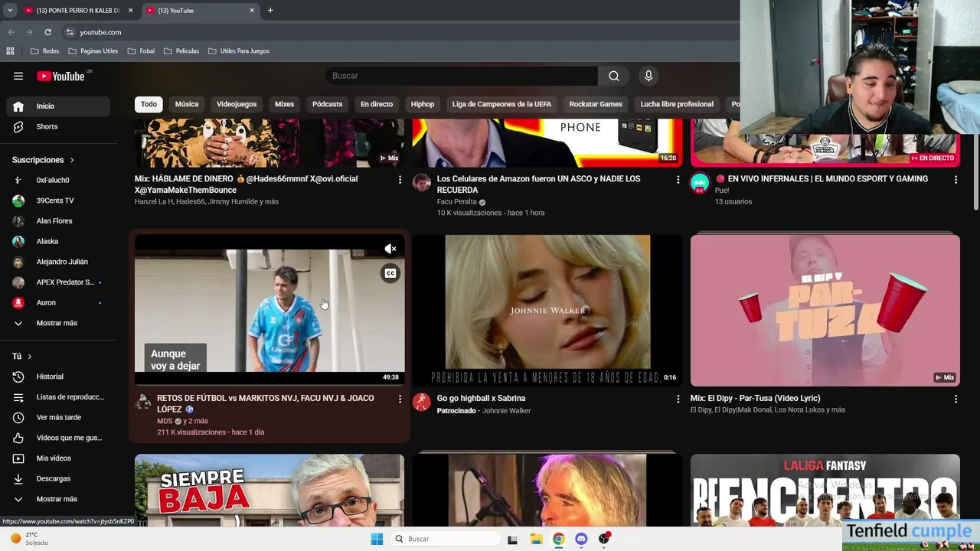Open MDS channel avatar
This screenshot has height=551, width=980.
point(143,402)
